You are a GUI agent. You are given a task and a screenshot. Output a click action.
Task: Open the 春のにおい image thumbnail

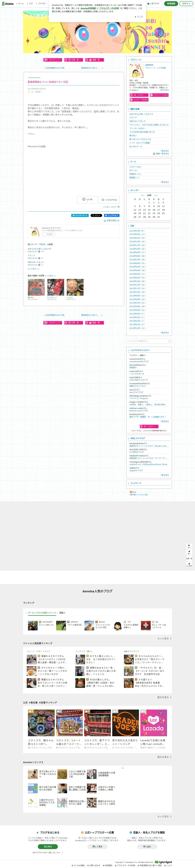coord(36,287)
